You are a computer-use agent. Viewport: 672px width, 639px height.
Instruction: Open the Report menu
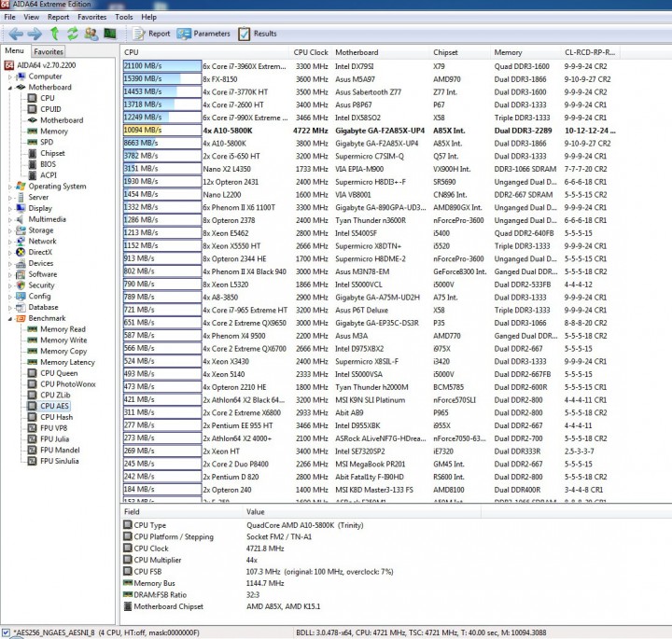click(x=58, y=17)
